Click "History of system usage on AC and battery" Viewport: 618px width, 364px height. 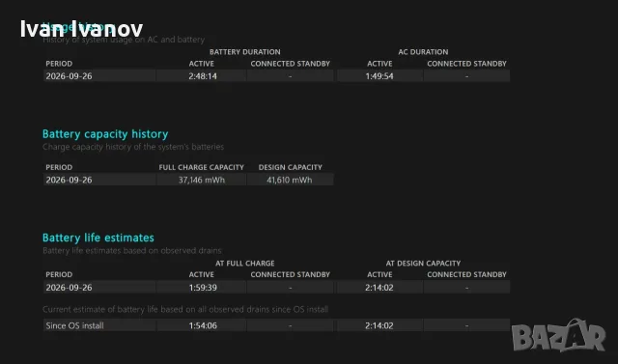(x=124, y=40)
